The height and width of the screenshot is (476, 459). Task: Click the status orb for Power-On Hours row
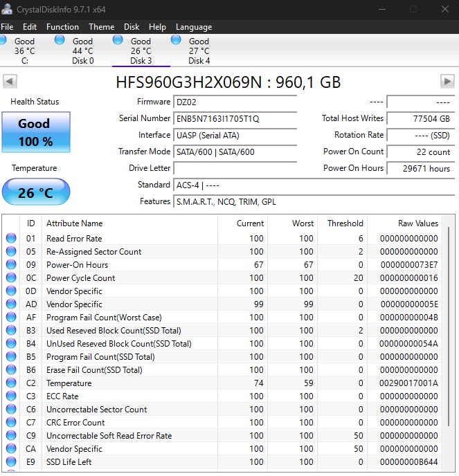11,265
